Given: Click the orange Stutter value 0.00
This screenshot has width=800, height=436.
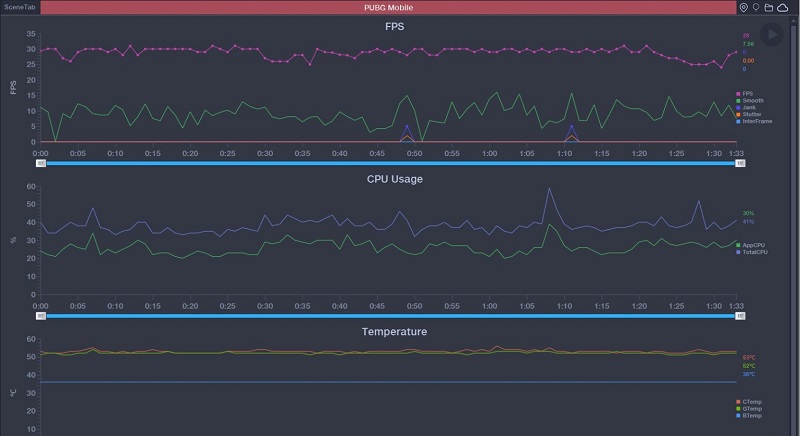Looking at the screenshot, I should click(748, 61).
